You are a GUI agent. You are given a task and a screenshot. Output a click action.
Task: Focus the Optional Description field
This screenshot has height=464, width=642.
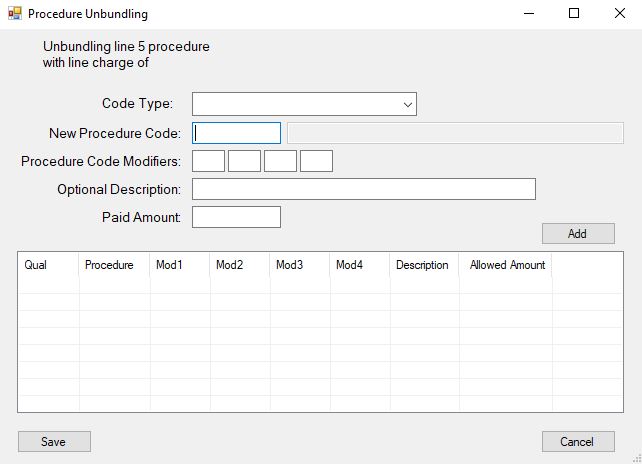[364, 189]
